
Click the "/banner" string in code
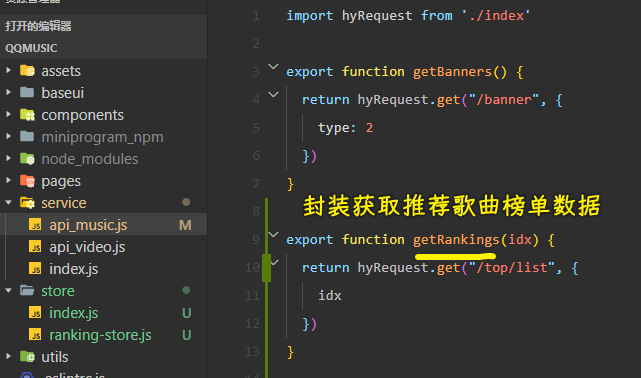coord(504,100)
